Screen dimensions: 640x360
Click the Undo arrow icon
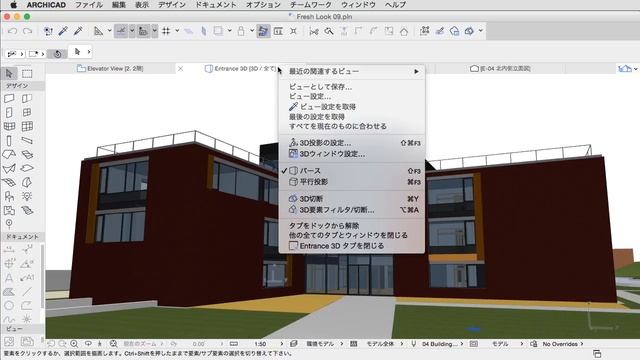[x=12, y=31]
